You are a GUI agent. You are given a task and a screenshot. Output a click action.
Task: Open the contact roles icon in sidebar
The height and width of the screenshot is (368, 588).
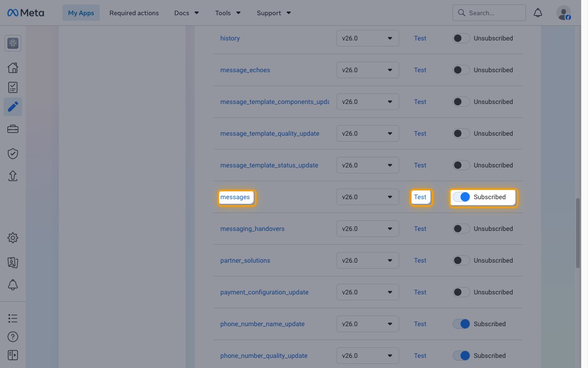[x=13, y=262]
